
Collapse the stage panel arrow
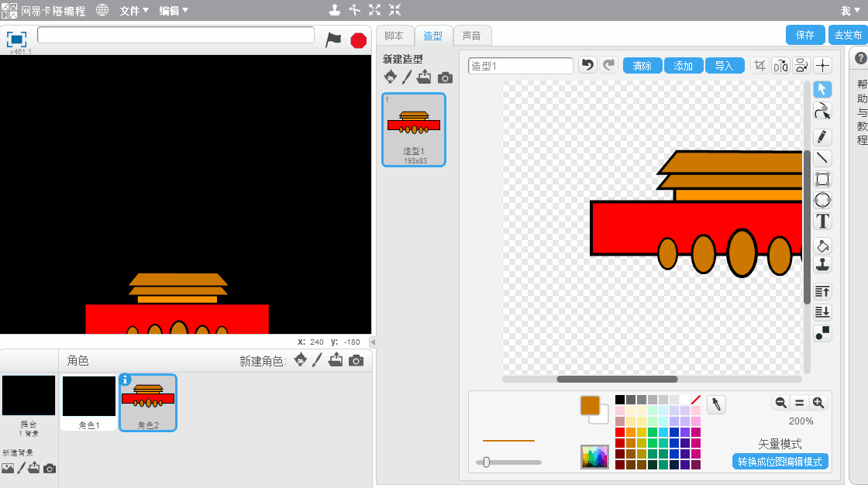(x=373, y=342)
